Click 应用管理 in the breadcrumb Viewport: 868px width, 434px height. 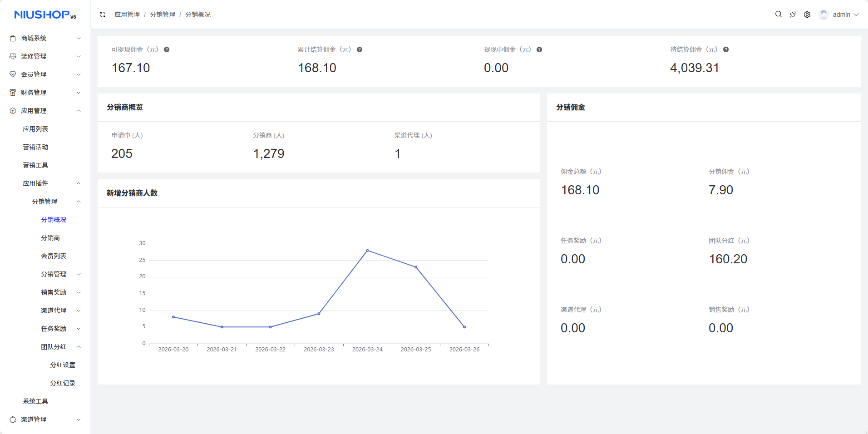(x=127, y=15)
